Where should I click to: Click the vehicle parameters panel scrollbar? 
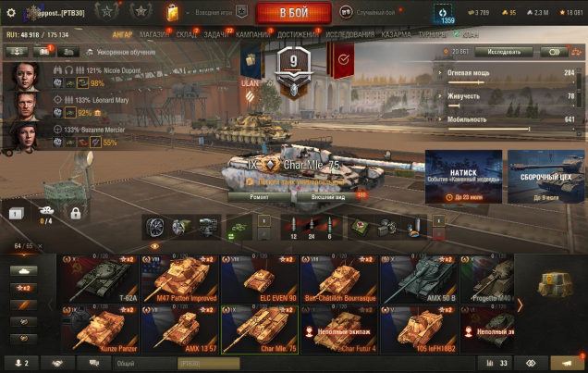coord(580,99)
